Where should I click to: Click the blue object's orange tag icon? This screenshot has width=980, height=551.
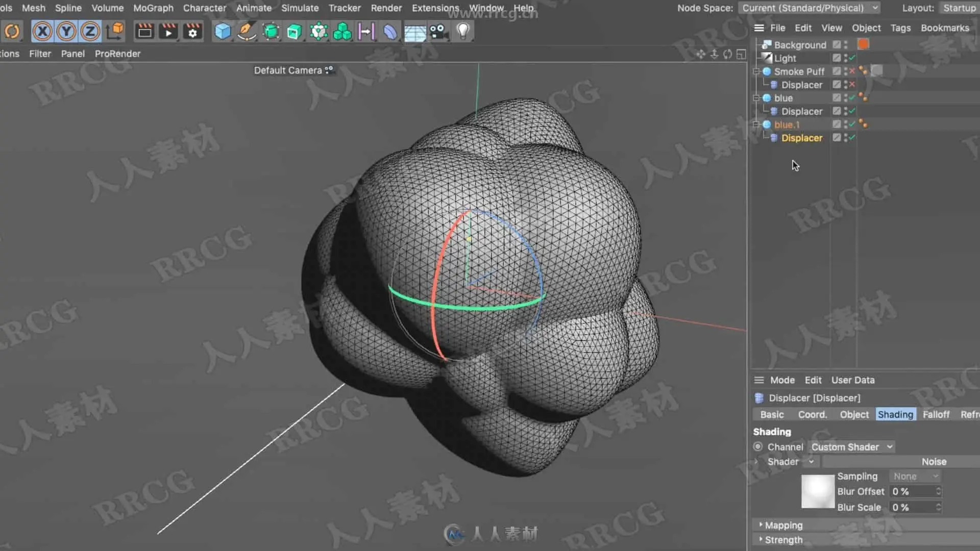point(863,97)
